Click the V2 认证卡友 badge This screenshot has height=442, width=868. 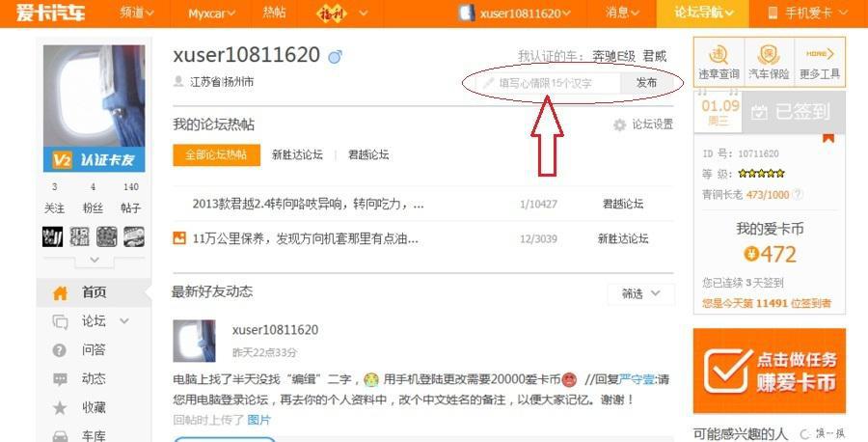[x=95, y=160]
